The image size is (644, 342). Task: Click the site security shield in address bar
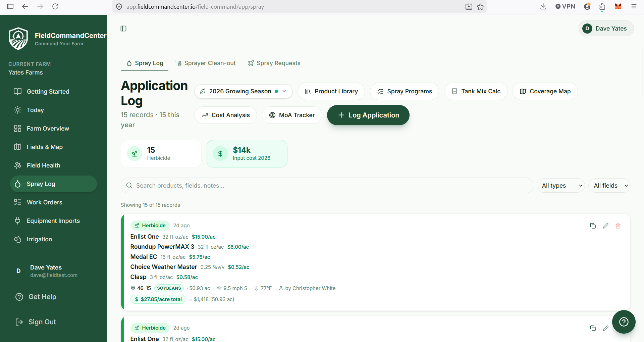pyautogui.click(x=119, y=7)
